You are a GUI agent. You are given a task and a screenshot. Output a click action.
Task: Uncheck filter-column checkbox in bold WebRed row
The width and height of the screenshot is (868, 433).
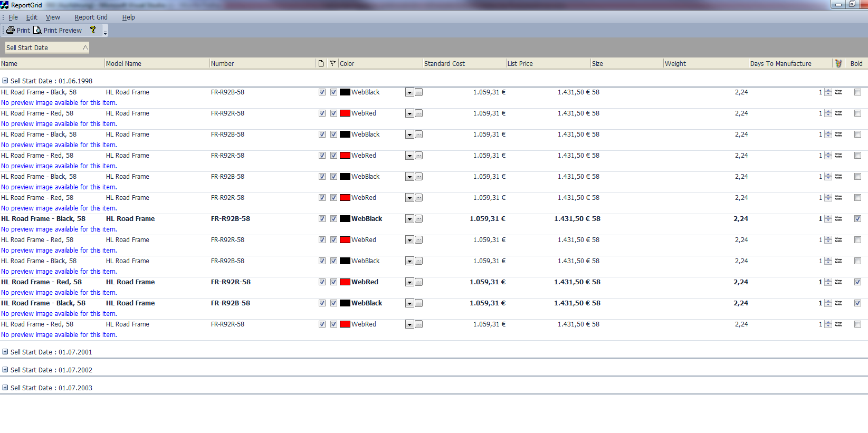(333, 282)
